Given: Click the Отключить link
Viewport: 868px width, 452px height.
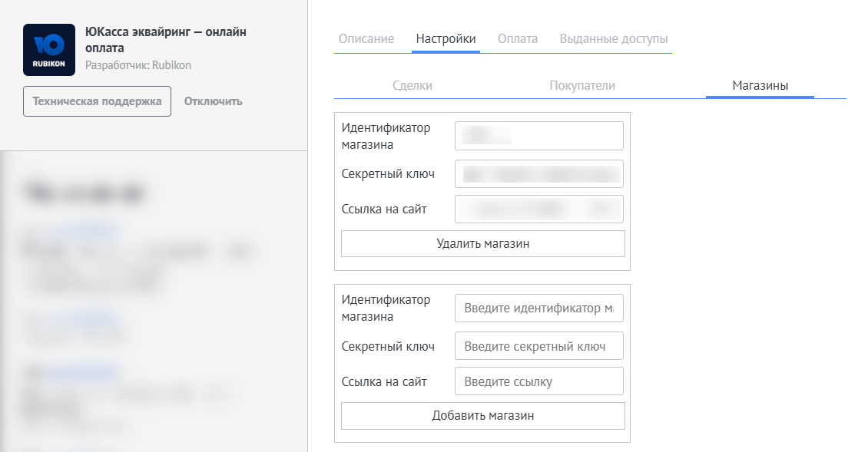Looking at the screenshot, I should [213, 101].
